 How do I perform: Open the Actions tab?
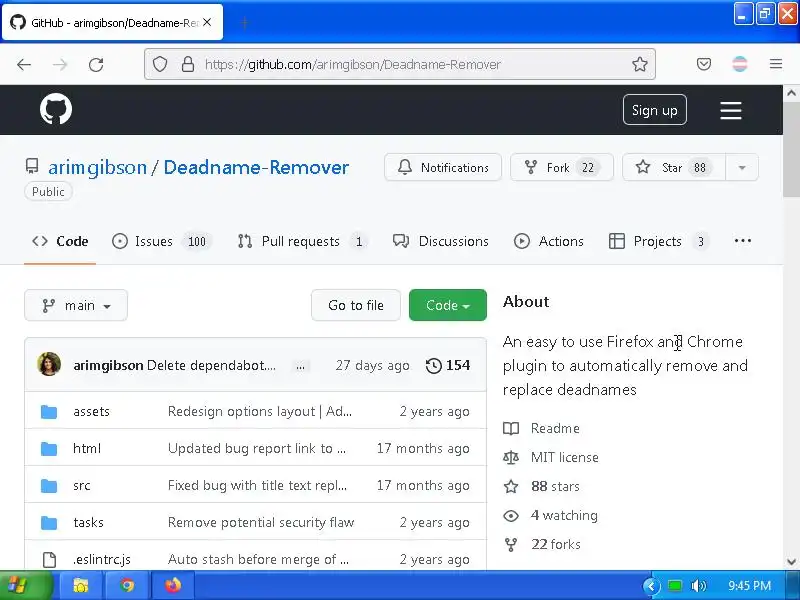coord(548,241)
